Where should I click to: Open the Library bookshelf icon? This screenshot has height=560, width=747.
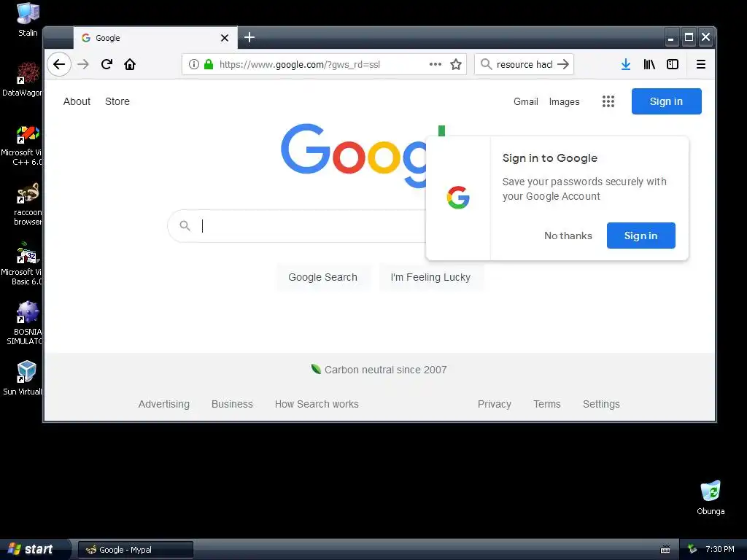649,64
